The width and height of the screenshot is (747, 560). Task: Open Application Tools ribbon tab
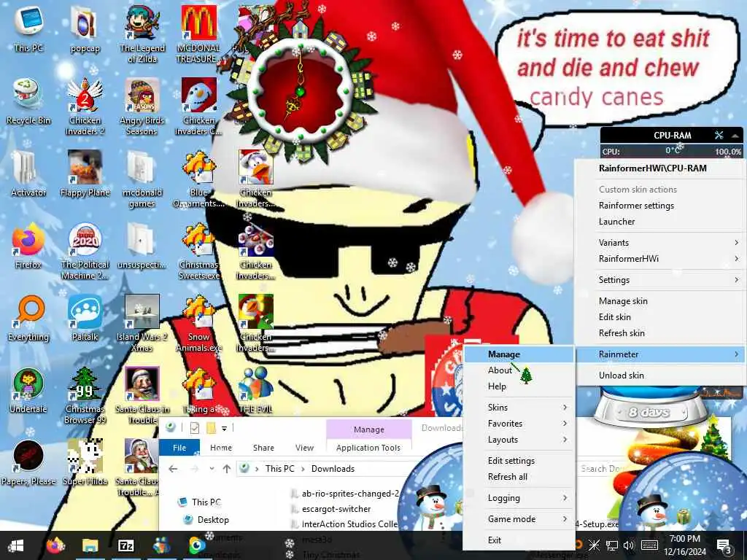coord(368,448)
